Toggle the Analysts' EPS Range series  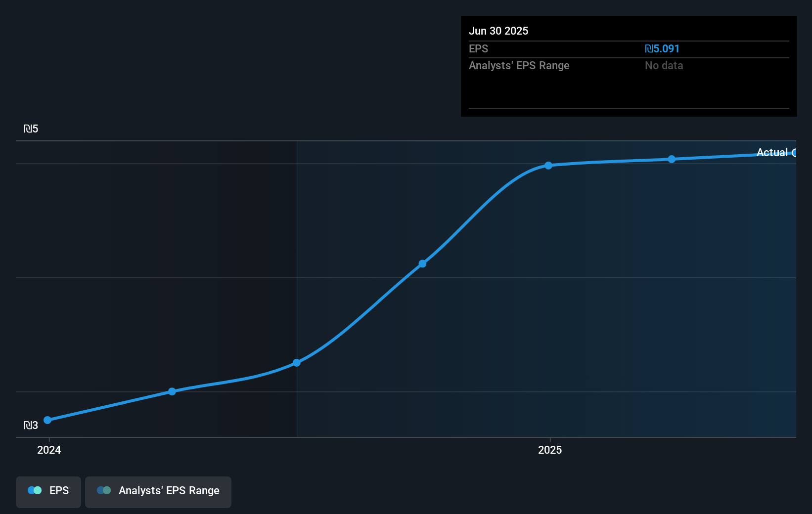158,491
